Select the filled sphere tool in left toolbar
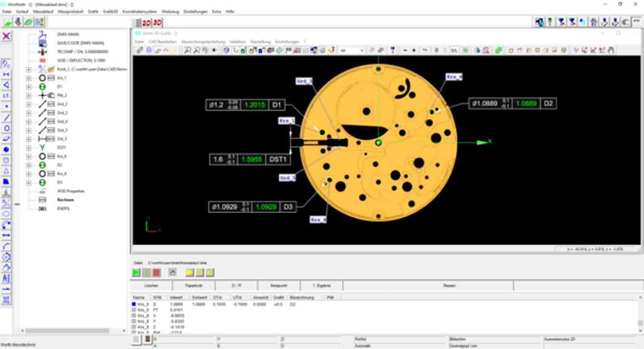 tap(6, 149)
